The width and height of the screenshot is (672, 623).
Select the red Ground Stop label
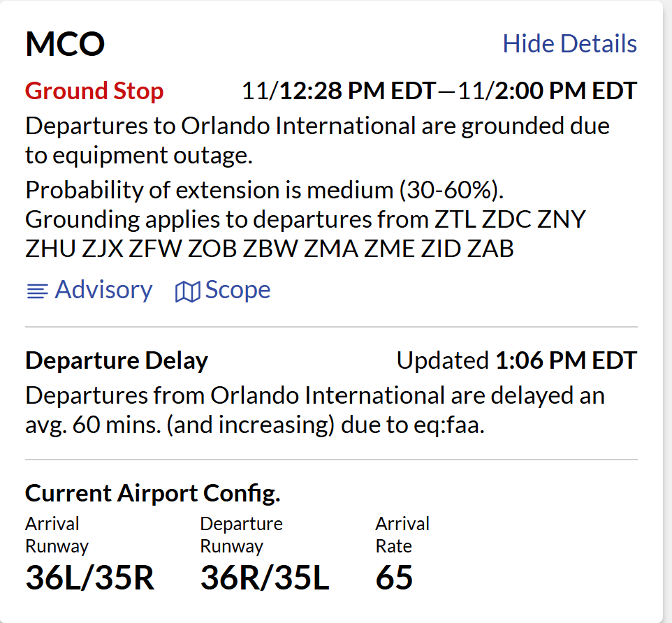click(94, 91)
